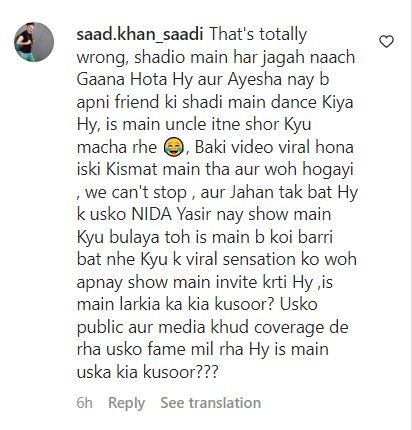The height and width of the screenshot is (430, 412).
Task: Click the laughing tears emoji in the comment
Action: tap(174, 147)
